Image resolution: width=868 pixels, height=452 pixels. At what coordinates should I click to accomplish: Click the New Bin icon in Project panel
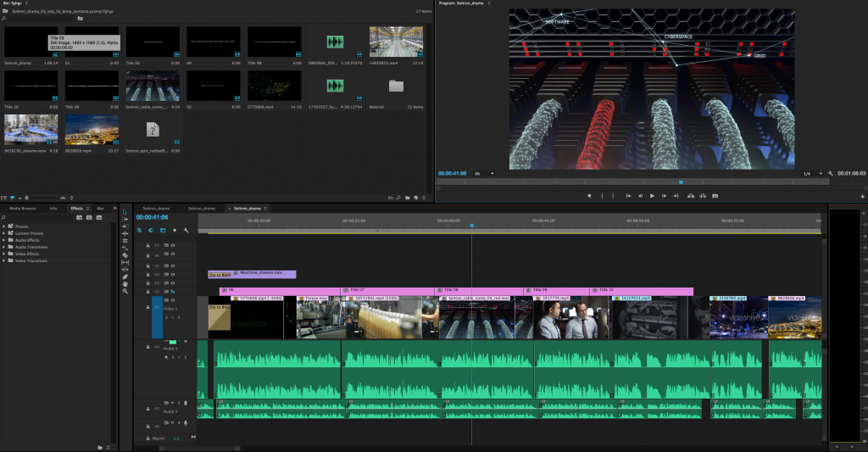(408, 198)
